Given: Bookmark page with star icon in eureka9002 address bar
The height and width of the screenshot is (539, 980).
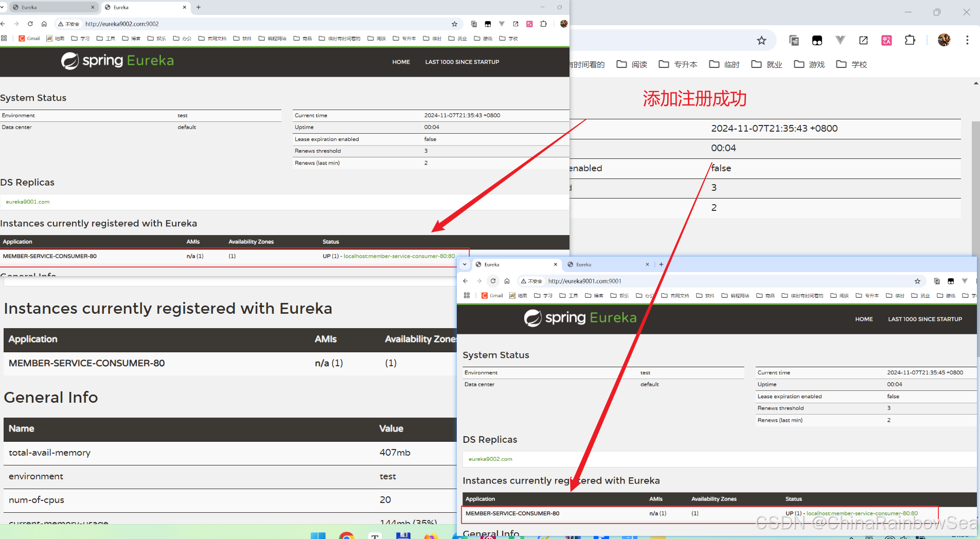Looking at the screenshot, I should (454, 24).
